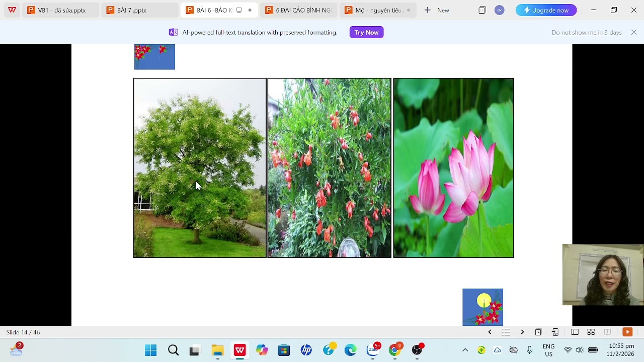Go to the next slide arrow

522,332
